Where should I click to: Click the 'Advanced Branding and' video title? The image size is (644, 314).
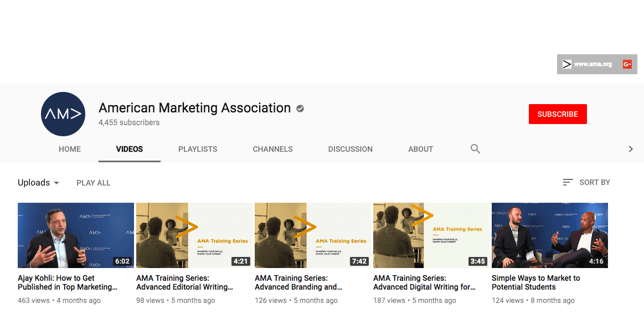[298, 282]
